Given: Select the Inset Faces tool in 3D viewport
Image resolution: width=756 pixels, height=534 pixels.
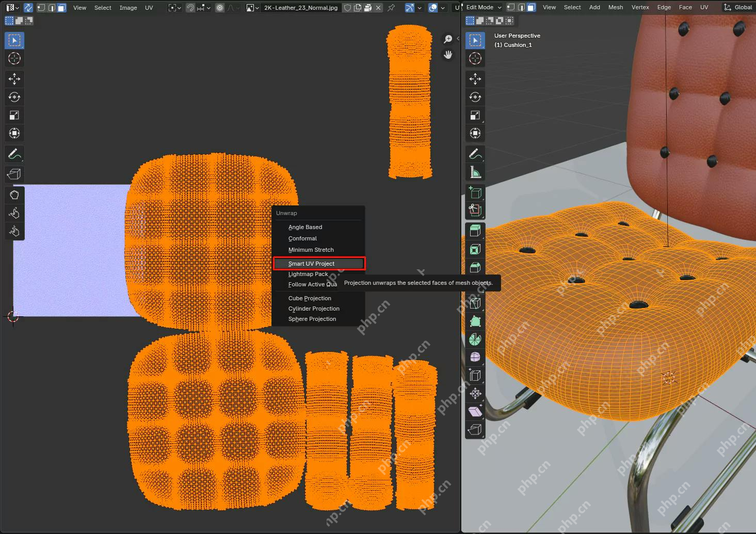Looking at the screenshot, I should pyautogui.click(x=475, y=250).
